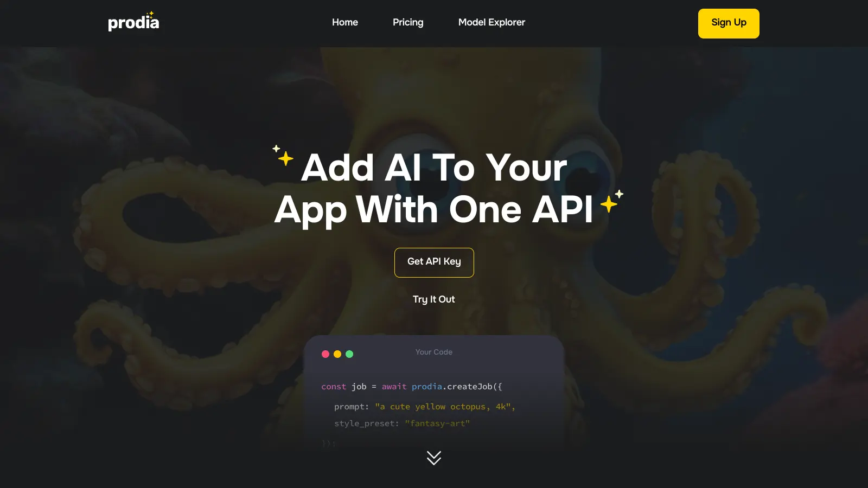Click the prompt line in code snippet

coord(424,407)
